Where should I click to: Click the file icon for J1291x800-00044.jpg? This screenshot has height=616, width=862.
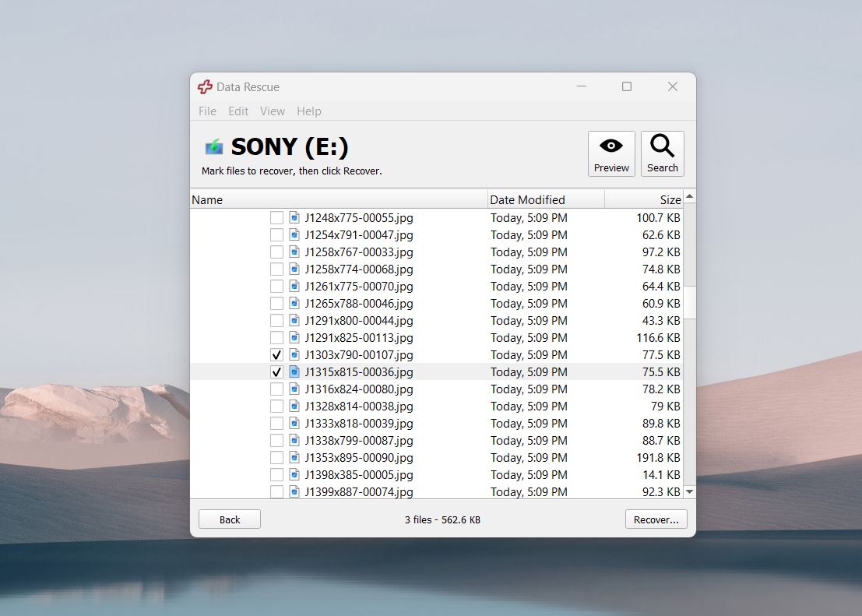pyautogui.click(x=294, y=320)
